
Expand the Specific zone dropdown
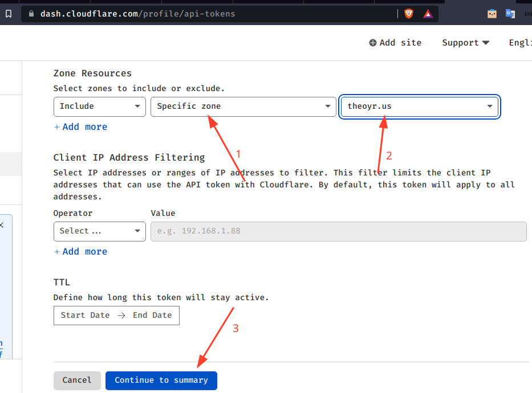coord(243,107)
